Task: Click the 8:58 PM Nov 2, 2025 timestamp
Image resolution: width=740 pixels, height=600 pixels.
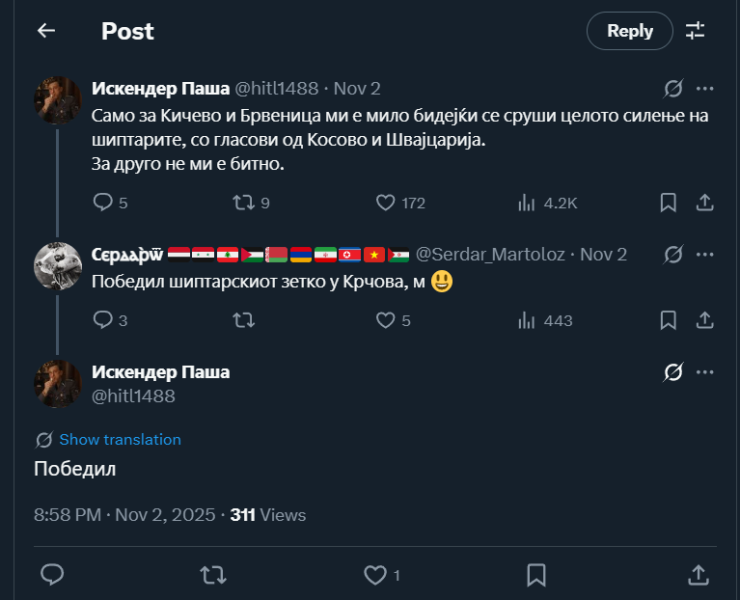Action: coord(125,515)
